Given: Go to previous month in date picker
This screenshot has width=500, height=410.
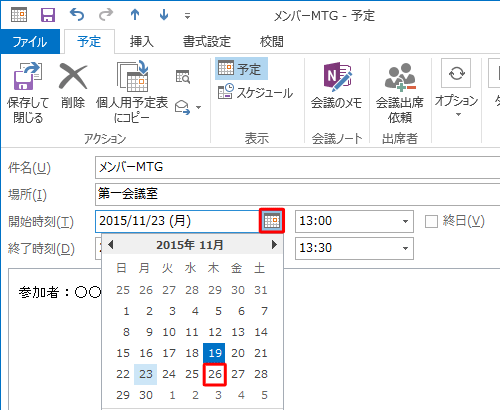Looking at the screenshot, I should click(x=111, y=245).
